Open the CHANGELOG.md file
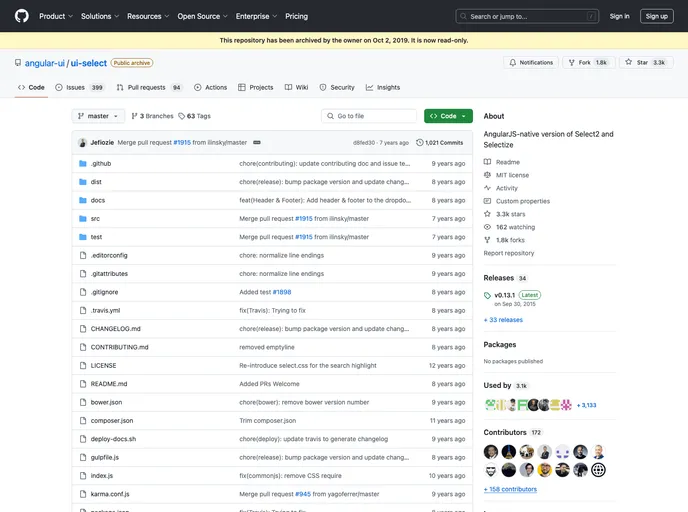The height and width of the screenshot is (512, 688). pos(115,329)
